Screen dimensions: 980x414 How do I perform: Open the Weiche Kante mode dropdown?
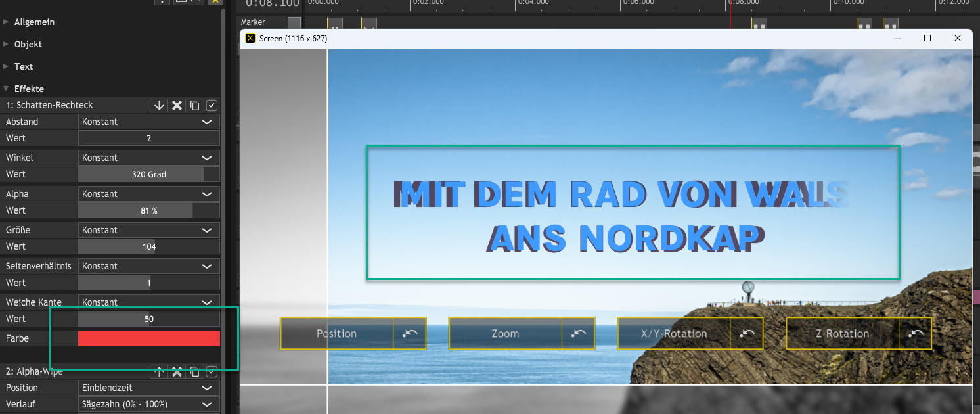[x=149, y=302]
